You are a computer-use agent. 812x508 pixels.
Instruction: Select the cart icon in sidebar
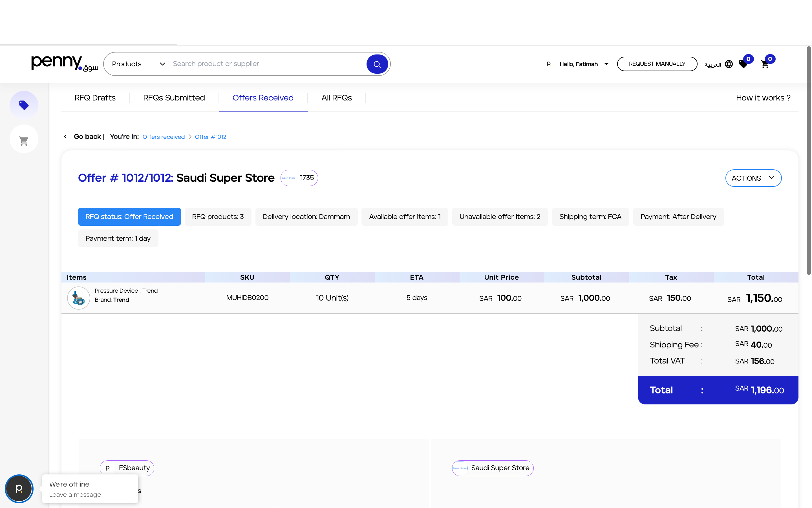pos(24,139)
